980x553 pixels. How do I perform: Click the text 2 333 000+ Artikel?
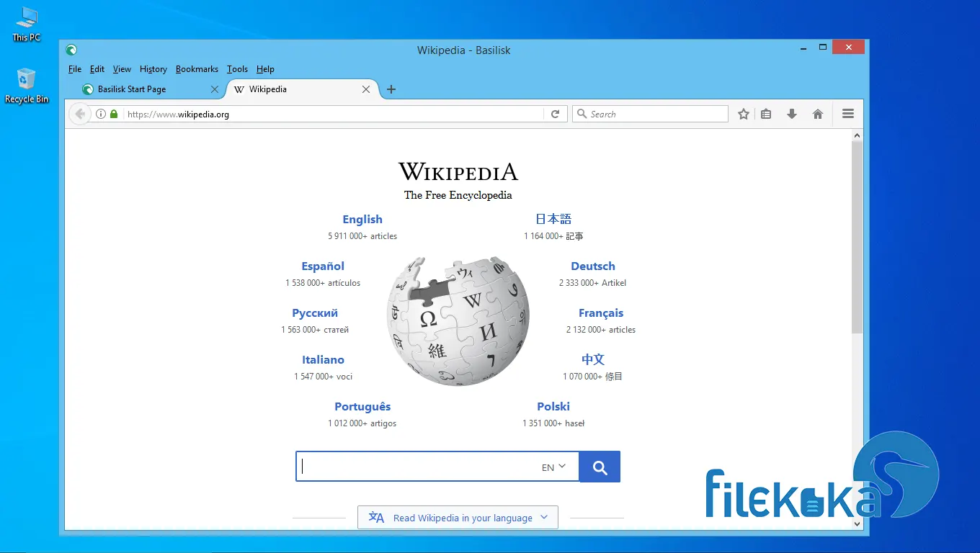pyautogui.click(x=593, y=283)
